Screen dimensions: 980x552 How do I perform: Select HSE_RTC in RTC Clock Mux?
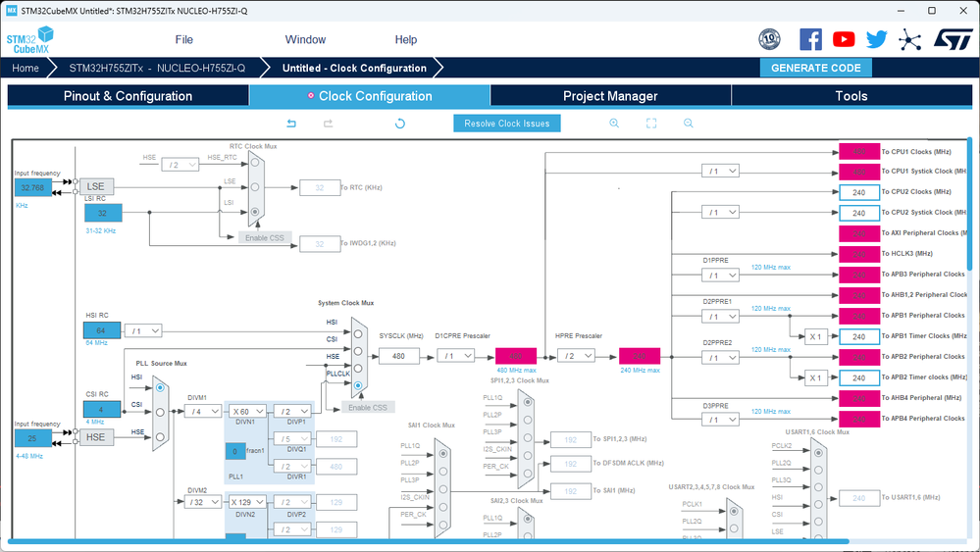pos(255,163)
